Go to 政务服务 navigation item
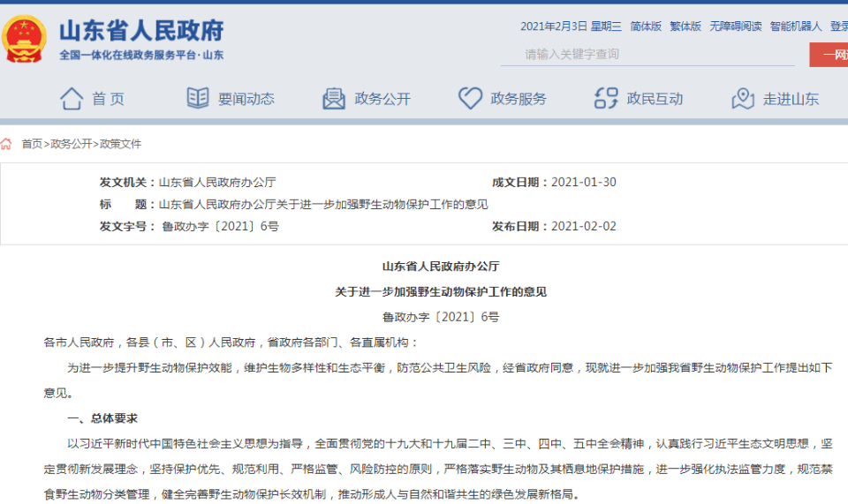 coord(519,99)
